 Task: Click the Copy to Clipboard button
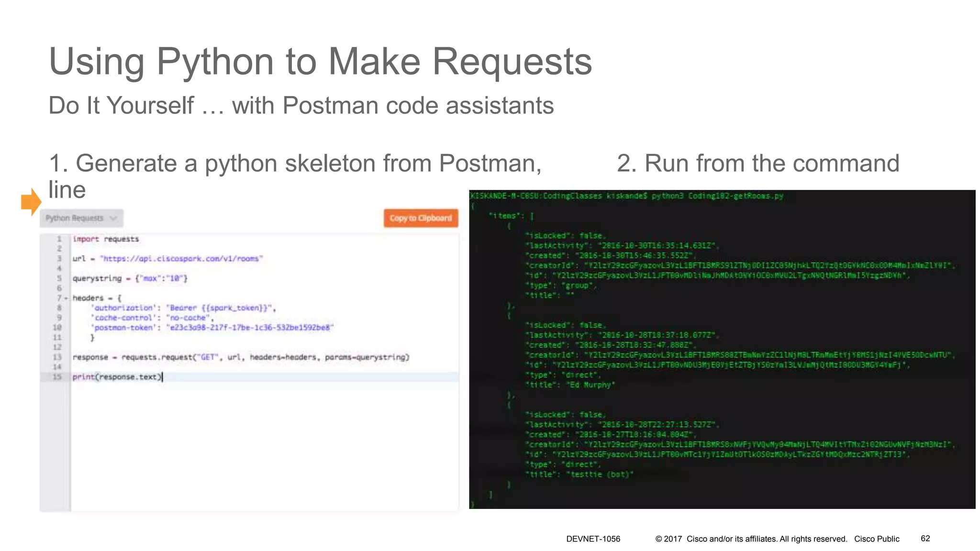tap(420, 218)
